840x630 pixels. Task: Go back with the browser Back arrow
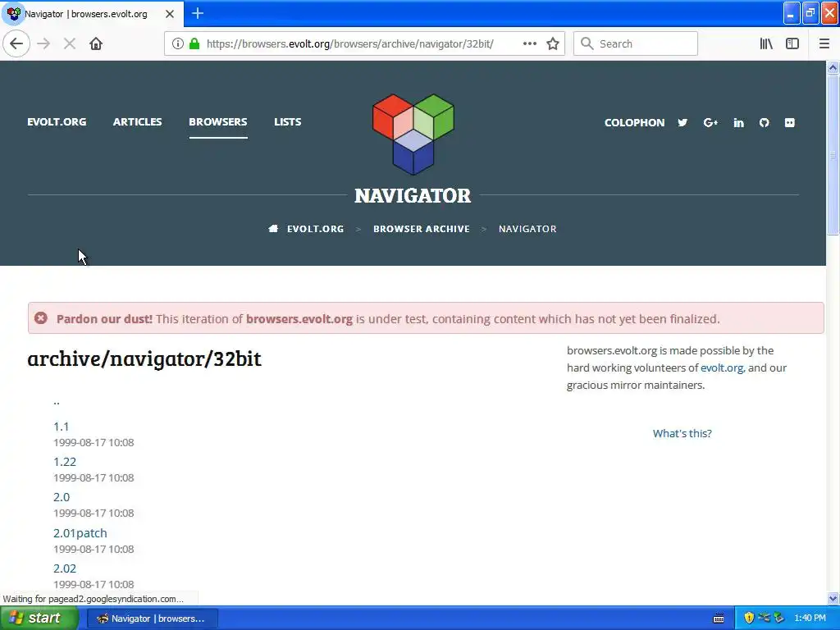[16, 43]
